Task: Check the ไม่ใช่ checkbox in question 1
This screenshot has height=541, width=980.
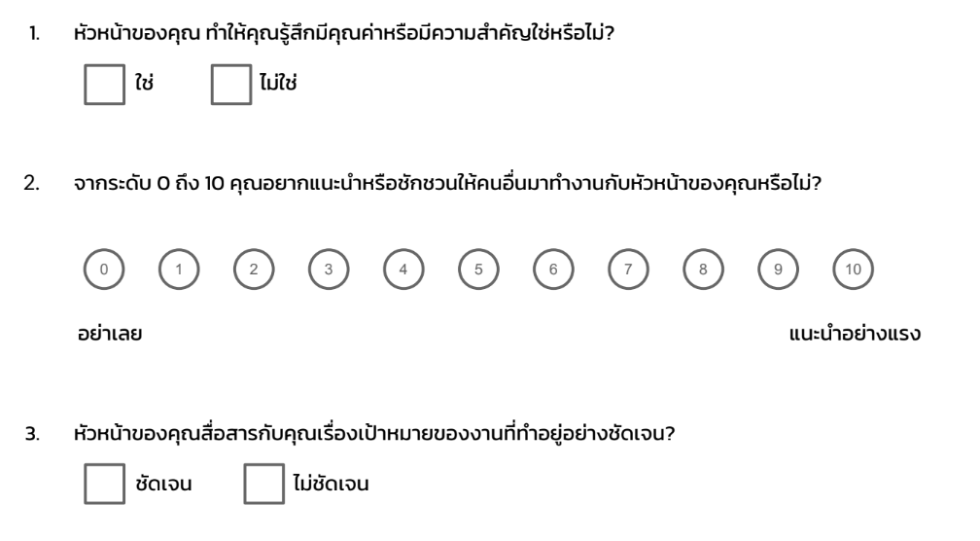Action: [231, 85]
